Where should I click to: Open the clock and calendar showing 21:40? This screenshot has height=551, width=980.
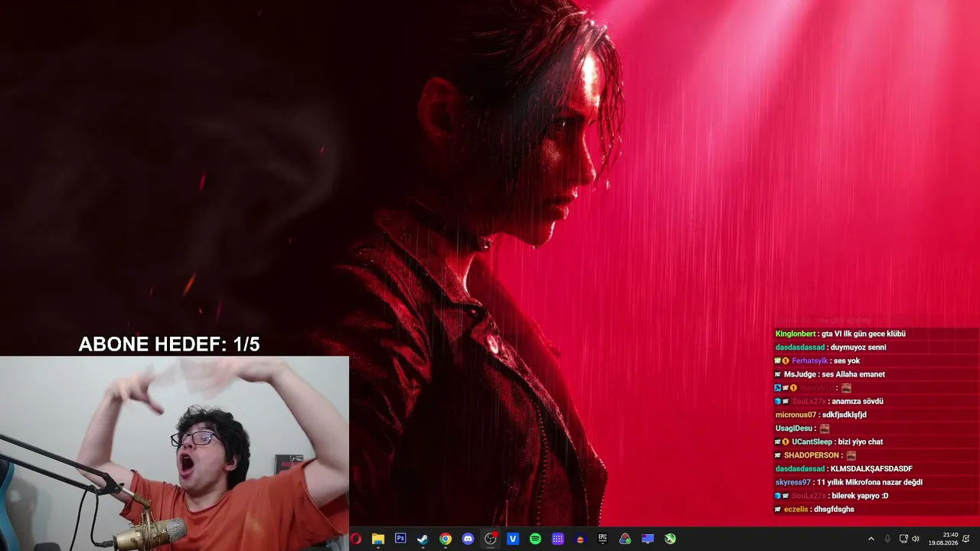pyautogui.click(x=943, y=539)
